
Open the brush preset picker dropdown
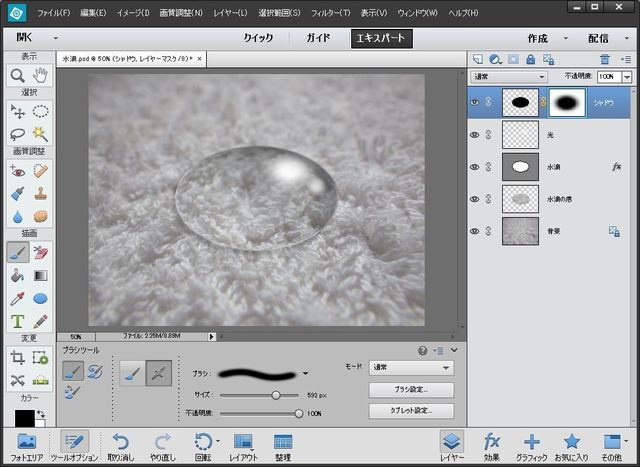click(305, 373)
